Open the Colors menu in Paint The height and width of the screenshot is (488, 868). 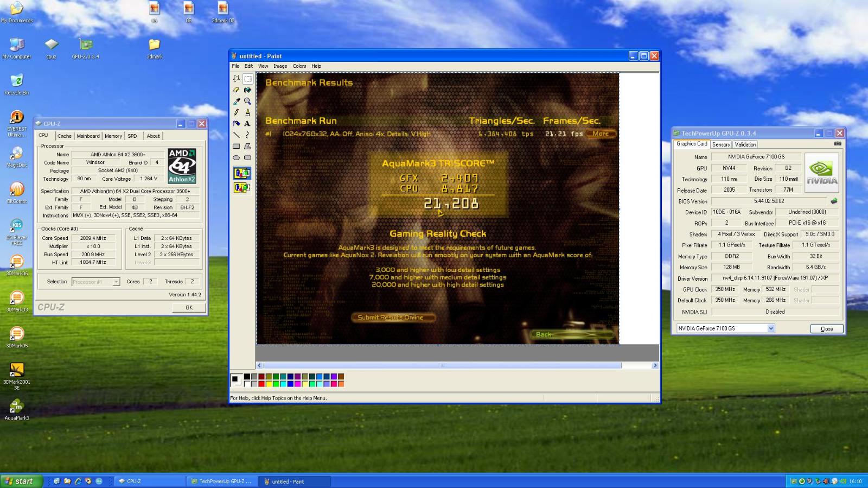pos(299,66)
